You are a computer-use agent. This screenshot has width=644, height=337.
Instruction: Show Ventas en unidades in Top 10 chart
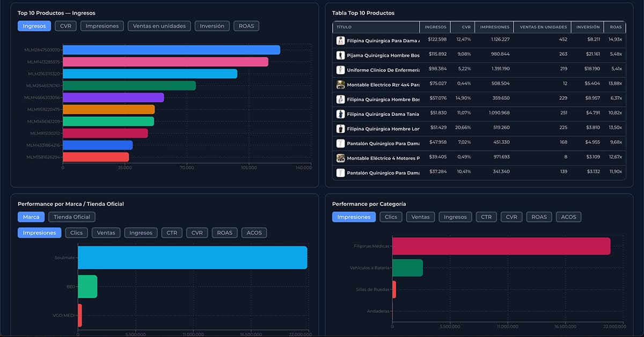(x=159, y=26)
